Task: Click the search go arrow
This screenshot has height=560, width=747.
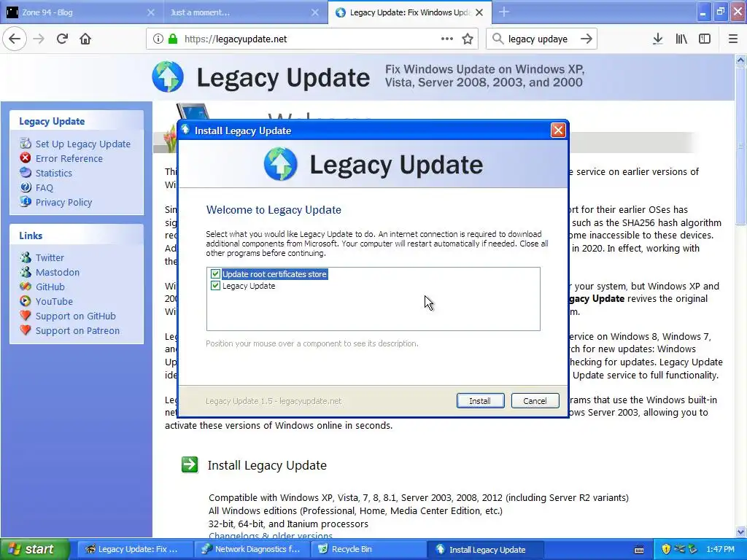Action: click(587, 39)
